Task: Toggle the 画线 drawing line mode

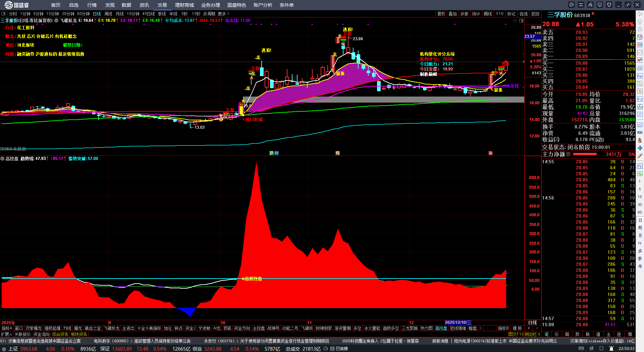Action: (488, 14)
